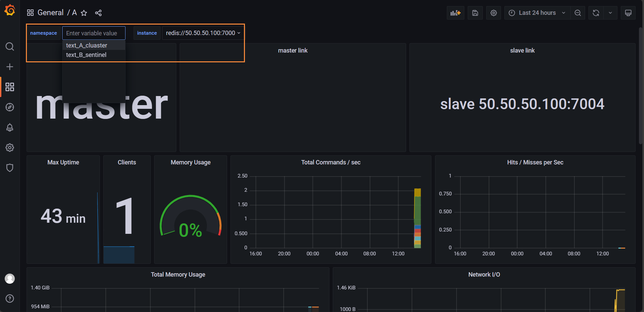Add a new panel
644x312 pixels.
[456, 13]
